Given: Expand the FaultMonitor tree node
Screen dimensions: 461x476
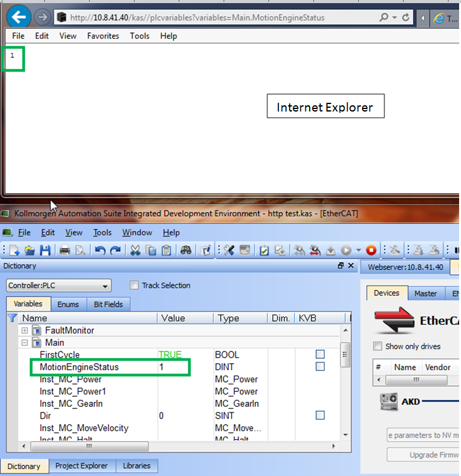Looking at the screenshot, I should pyautogui.click(x=24, y=330).
